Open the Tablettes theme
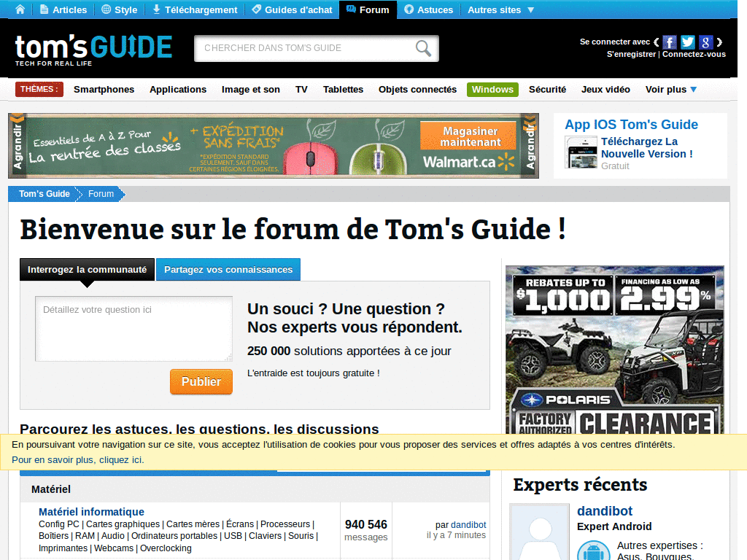747x560 pixels. coord(343,90)
